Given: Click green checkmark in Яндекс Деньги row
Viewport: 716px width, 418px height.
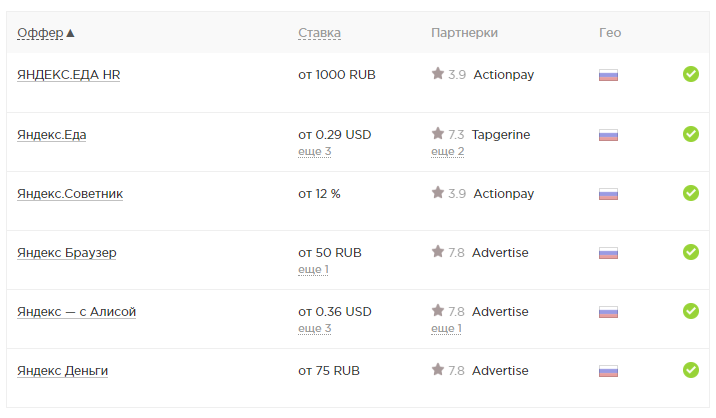Looking at the screenshot, I should [x=690, y=370].
